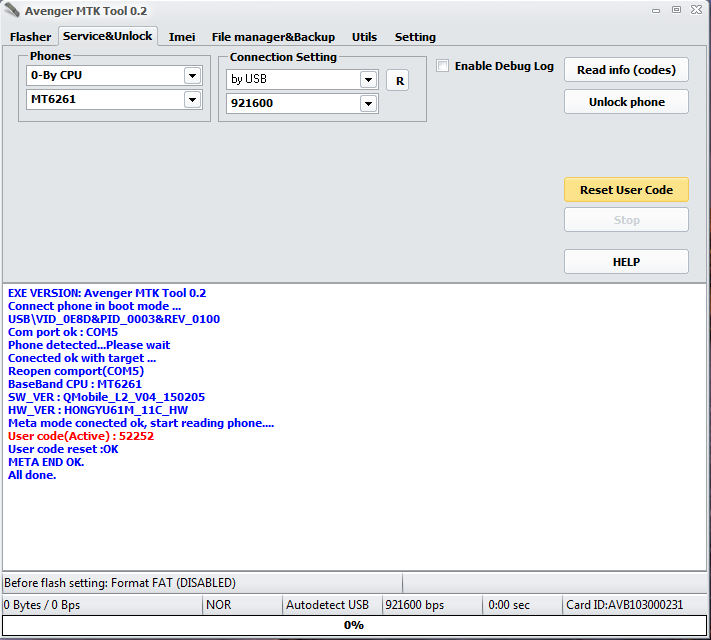Screen dimensions: 711x640
Task: Expand the MT6261 CPU model dropdown
Action: [193, 99]
